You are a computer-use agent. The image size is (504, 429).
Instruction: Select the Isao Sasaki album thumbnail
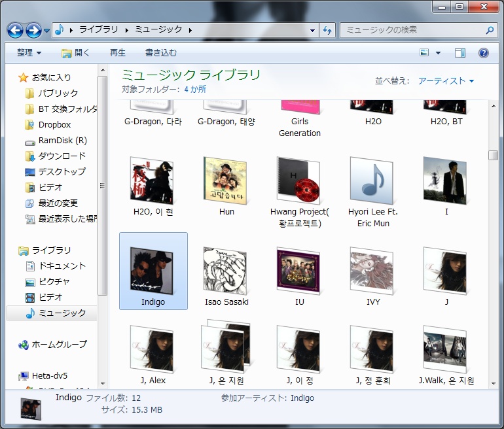226,271
